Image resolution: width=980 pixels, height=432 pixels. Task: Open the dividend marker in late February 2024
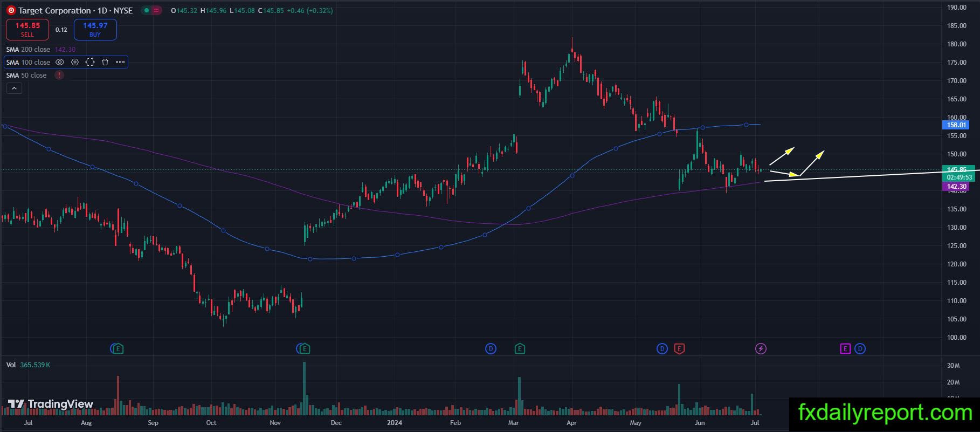click(x=491, y=349)
